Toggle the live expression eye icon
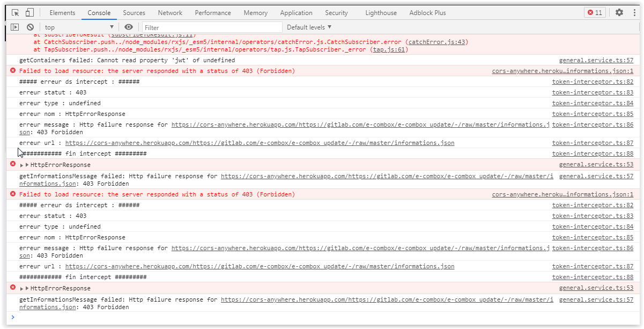The height and width of the screenshot is (329, 644). coord(128,27)
